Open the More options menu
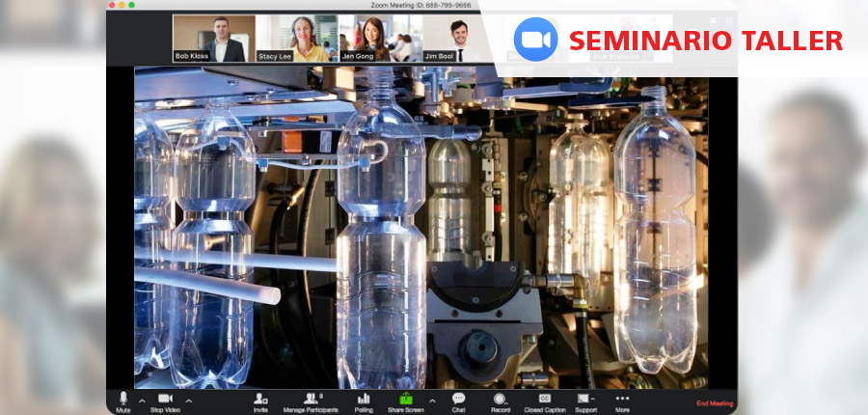This screenshot has width=868, height=415. [622, 400]
